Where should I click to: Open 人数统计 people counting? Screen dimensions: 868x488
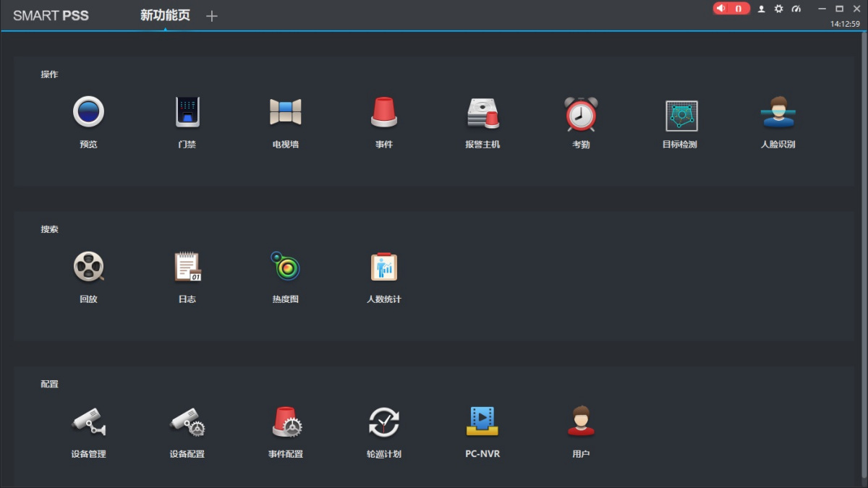coord(384,267)
